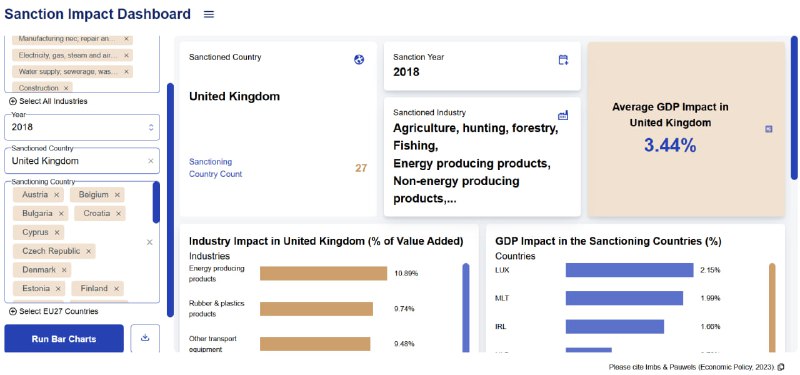Run Bar Charts

pos(64,339)
